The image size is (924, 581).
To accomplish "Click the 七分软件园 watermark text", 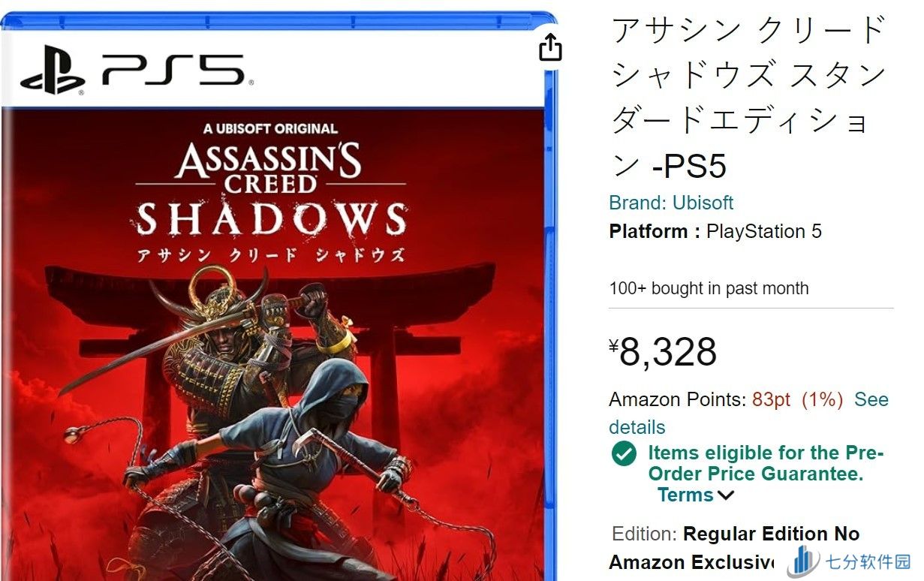I will click(867, 562).
